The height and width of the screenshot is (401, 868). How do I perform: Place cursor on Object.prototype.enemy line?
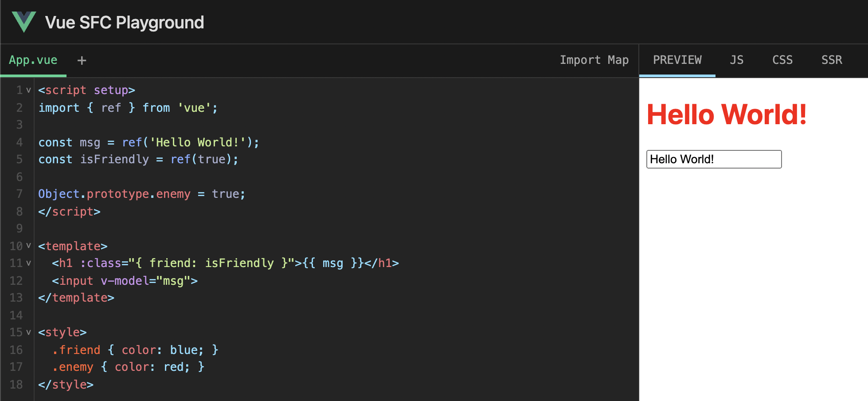tap(141, 194)
